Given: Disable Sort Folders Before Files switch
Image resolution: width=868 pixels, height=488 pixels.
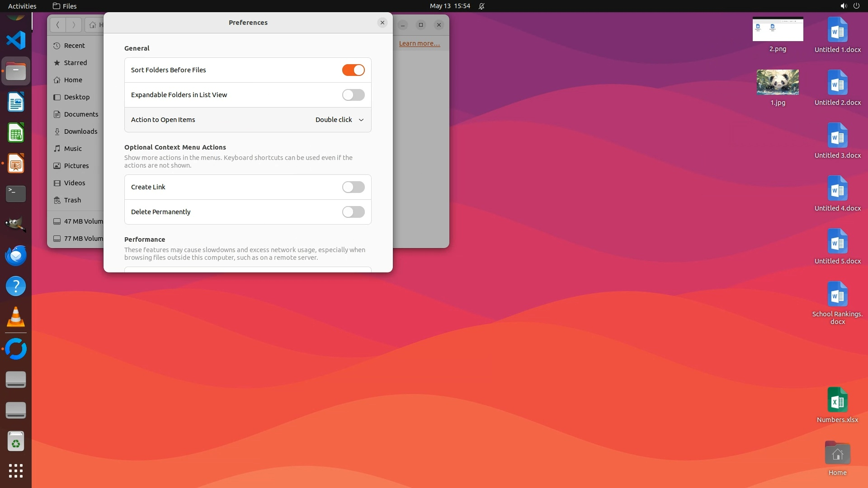Looking at the screenshot, I should 353,70.
